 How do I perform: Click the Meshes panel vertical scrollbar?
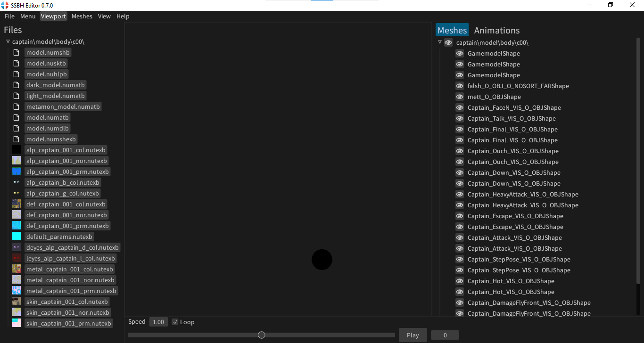(639, 160)
